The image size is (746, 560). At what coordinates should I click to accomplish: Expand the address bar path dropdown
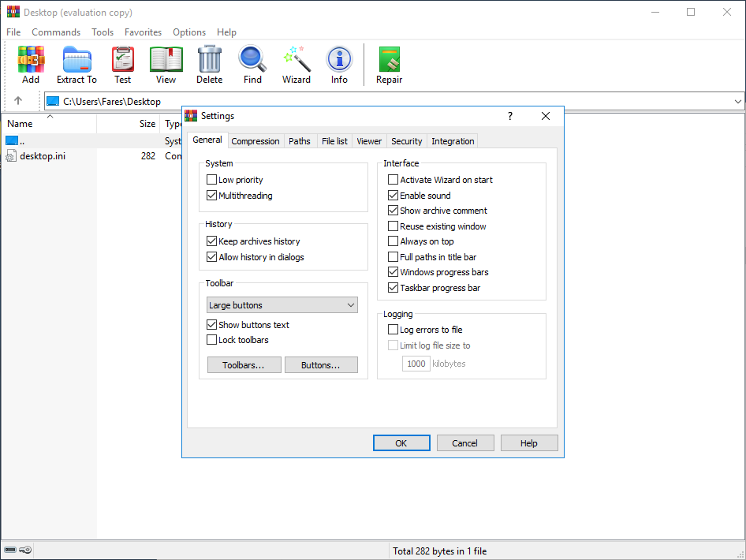[x=737, y=101]
